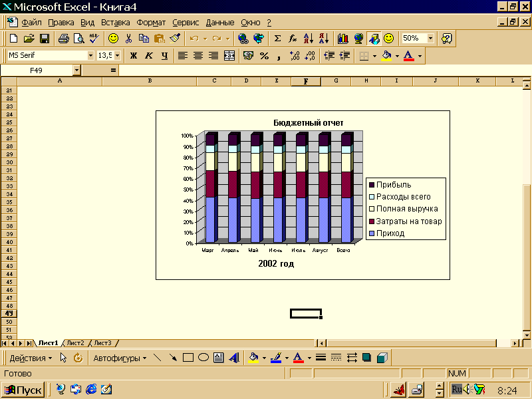Select the 3D effects drawing icon

(x=382, y=358)
